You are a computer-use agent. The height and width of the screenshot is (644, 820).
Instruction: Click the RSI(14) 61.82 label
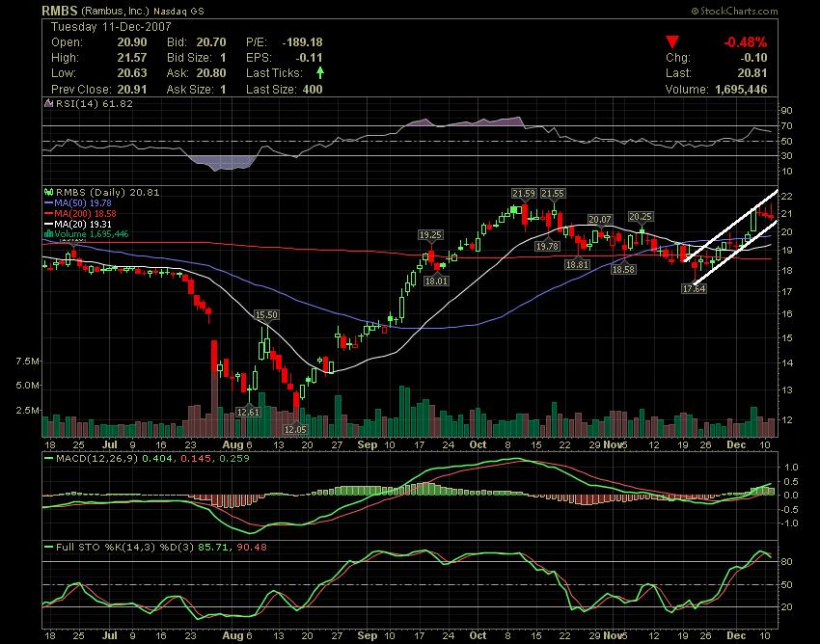95,103
